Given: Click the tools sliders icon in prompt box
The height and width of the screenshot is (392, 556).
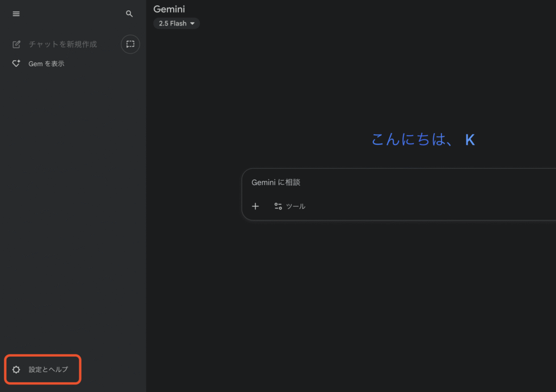Looking at the screenshot, I should pyautogui.click(x=278, y=206).
